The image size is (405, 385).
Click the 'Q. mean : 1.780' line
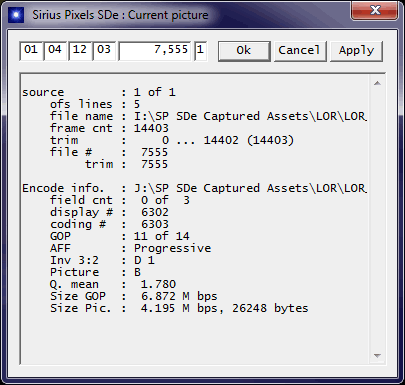coord(113,284)
